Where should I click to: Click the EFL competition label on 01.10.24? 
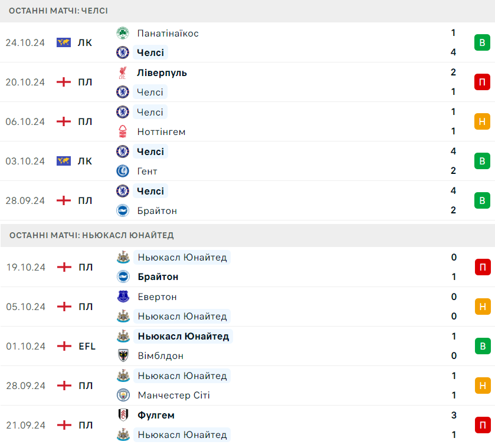pos(87,346)
